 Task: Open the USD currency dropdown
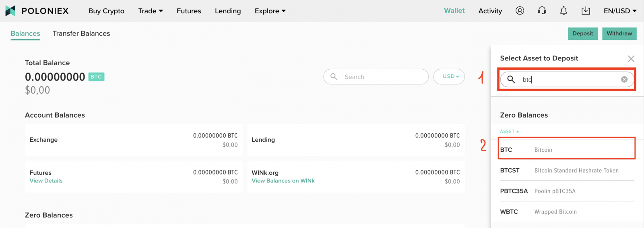tap(449, 77)
